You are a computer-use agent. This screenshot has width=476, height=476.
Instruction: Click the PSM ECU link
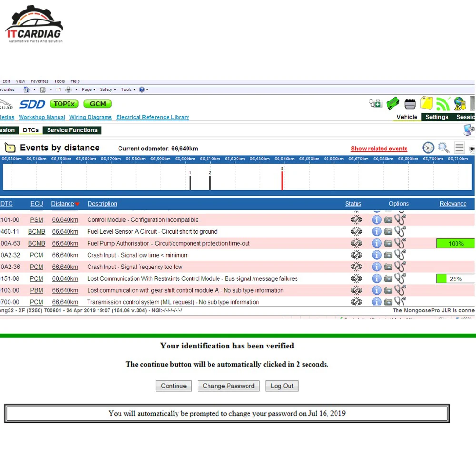[x=37, y=220]
